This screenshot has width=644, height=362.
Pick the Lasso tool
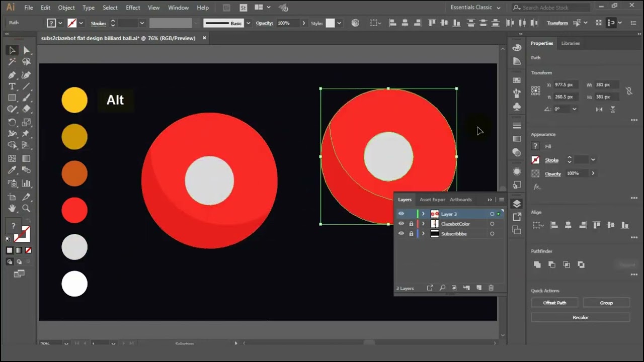click(x=27, y=62)
